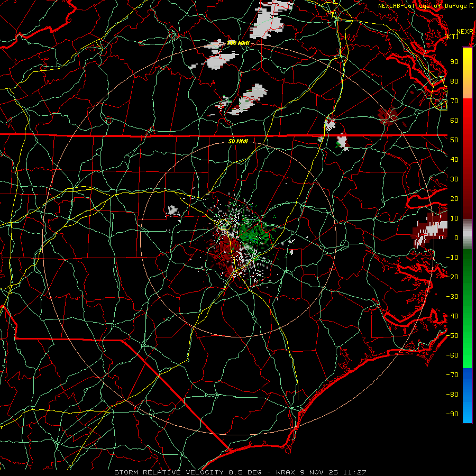
Task: Select the gray zero-velocity segment of the color bar
Action: pos(467,234)
